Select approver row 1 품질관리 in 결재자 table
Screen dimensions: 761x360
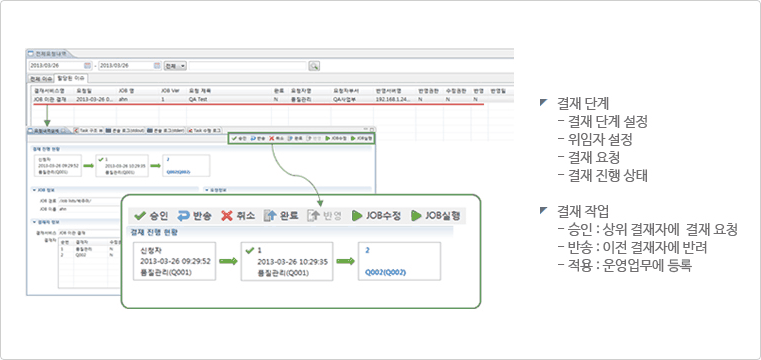pyautogui.click(x=89, y=248)
